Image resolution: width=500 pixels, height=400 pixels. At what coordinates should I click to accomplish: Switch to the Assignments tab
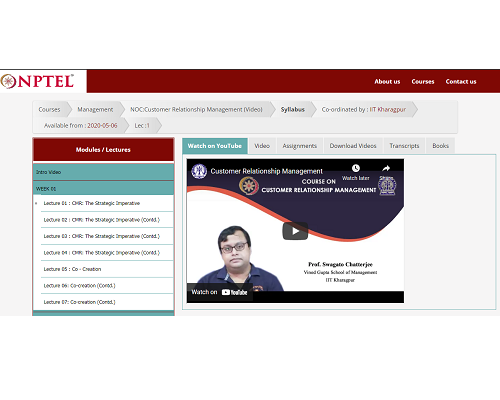[299, 146]
